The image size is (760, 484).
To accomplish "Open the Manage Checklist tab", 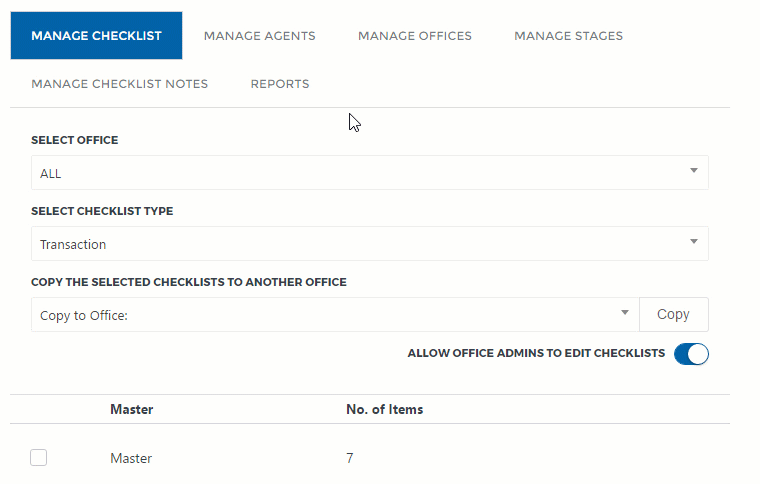I will (96, 35).
